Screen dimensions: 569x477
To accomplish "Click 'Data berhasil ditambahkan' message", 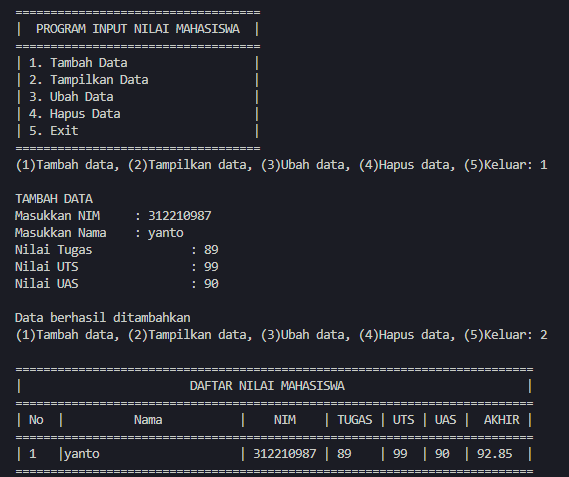I will click(x=103, y=318).
